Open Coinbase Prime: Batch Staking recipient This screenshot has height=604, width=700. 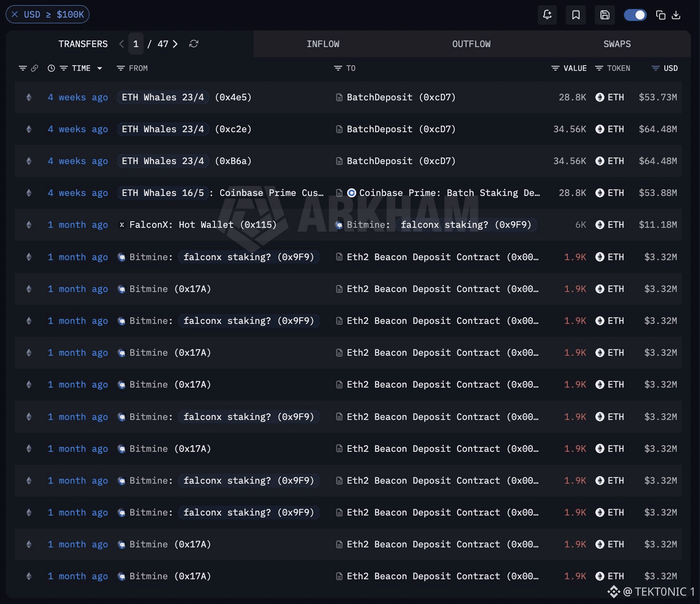pos(449,193)
